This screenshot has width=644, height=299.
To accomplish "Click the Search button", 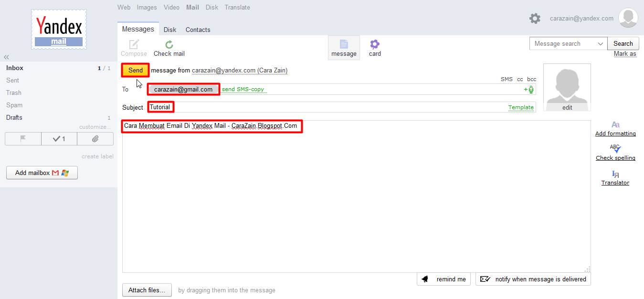I will tap(623, 43).
